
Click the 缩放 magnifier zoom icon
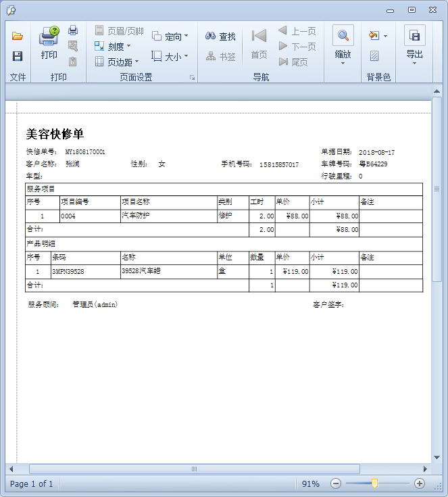click(343, 36)
